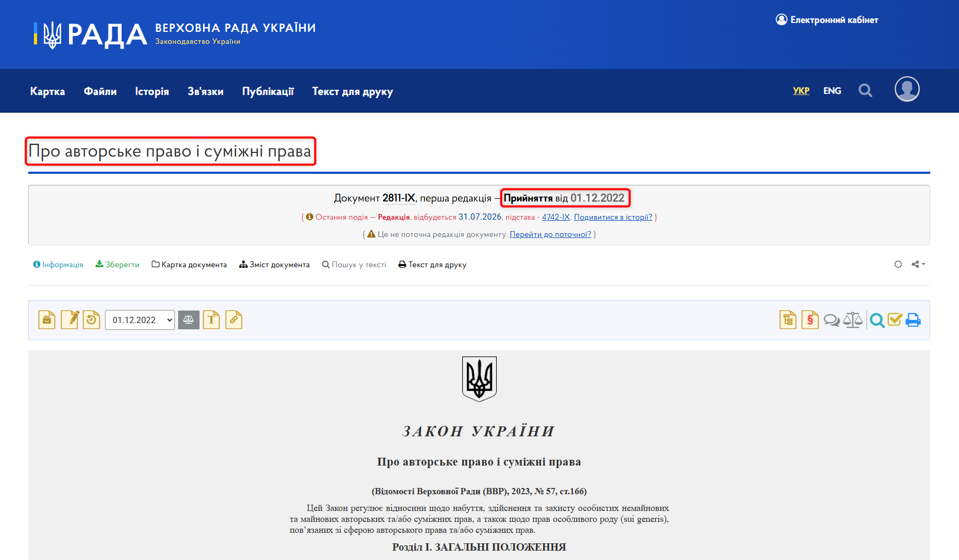Toggle the settings gear near sharing icon
This screenshot has width=959, height=560.
tap(898, 264)
